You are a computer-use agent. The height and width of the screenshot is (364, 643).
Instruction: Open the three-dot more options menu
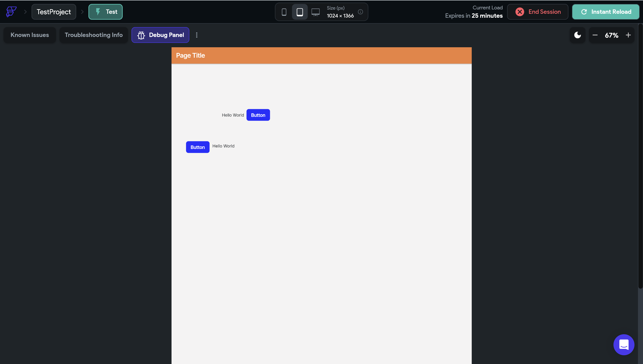click(197, 35)
